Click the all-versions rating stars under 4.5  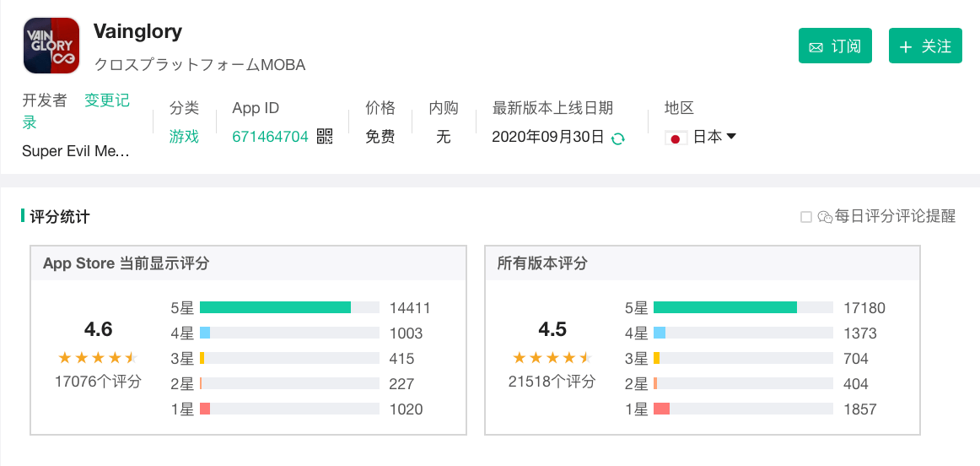552,358
